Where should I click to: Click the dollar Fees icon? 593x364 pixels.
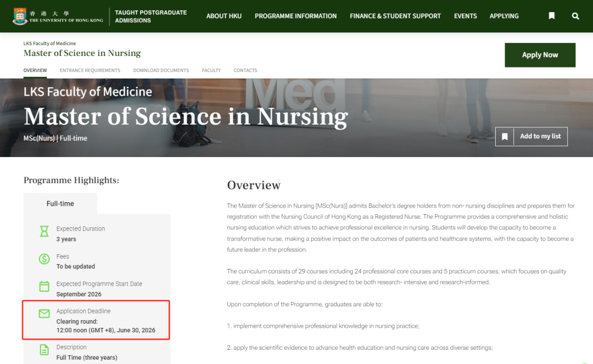44,259
